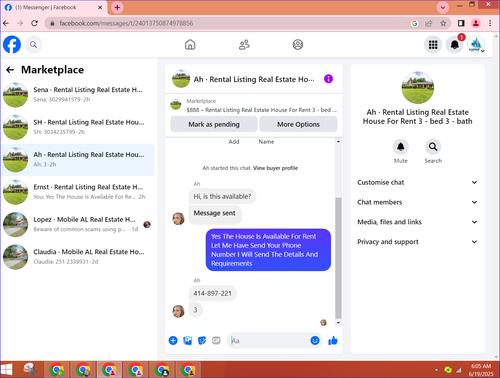
Task: Click the browser address bar URL
Action: pyautogui.click(x=126, y=23)
